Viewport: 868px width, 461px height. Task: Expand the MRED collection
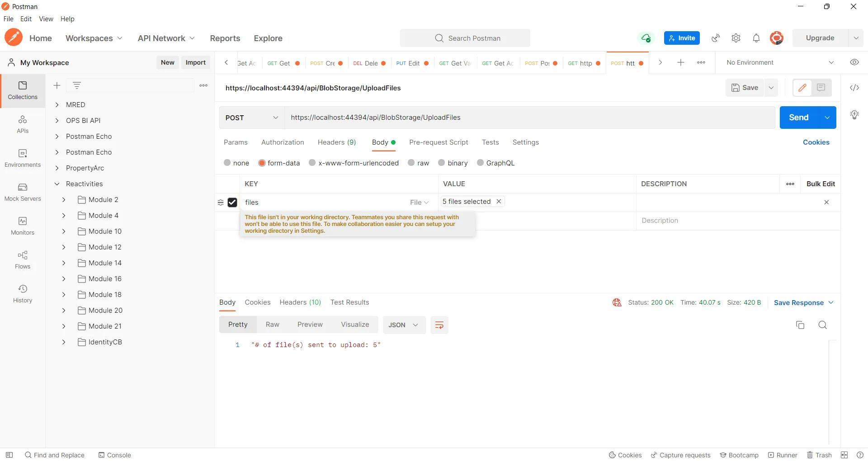click(57, 105)
